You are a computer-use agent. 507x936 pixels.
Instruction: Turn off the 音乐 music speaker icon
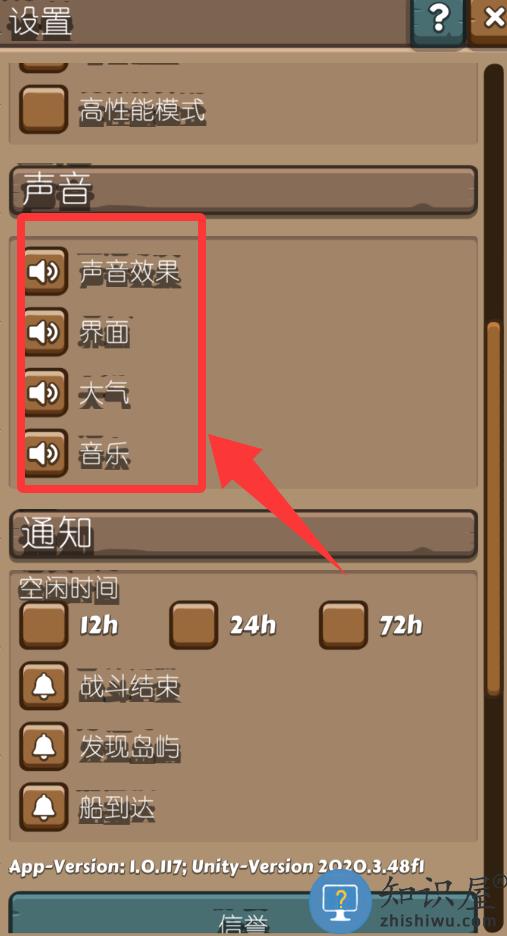coord(46,453)
